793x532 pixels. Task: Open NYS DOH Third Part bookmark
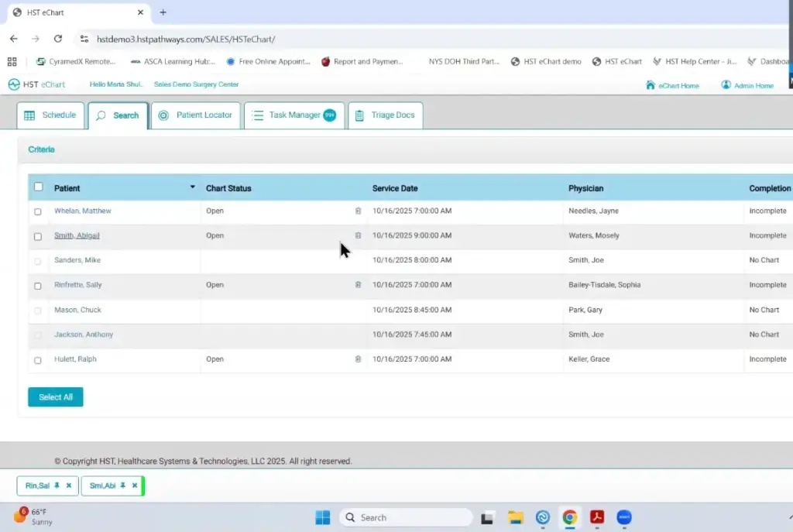[x=464, y=62]
